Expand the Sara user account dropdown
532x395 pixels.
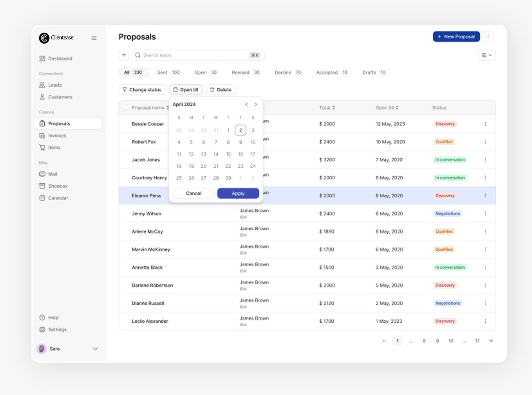[x=95, y=349]
